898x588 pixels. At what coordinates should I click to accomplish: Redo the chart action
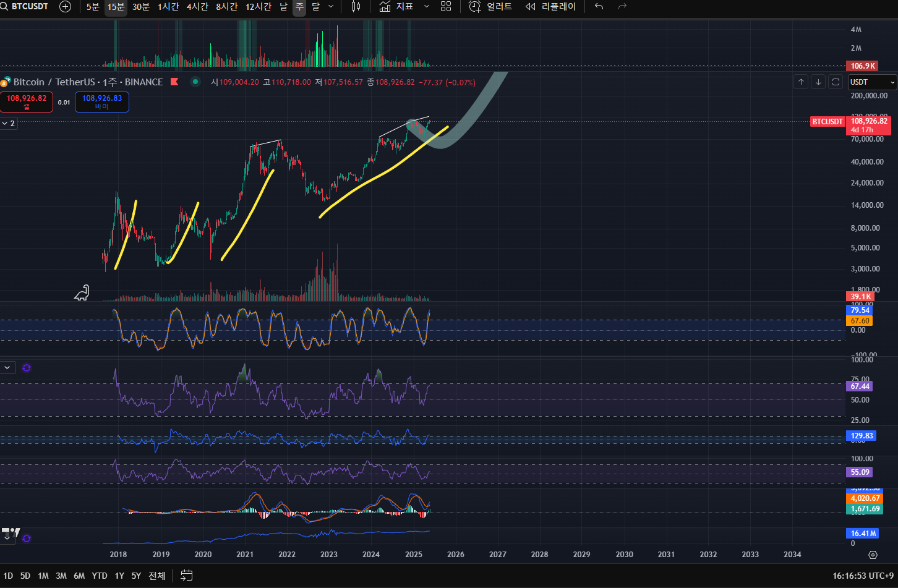[622, 7]
